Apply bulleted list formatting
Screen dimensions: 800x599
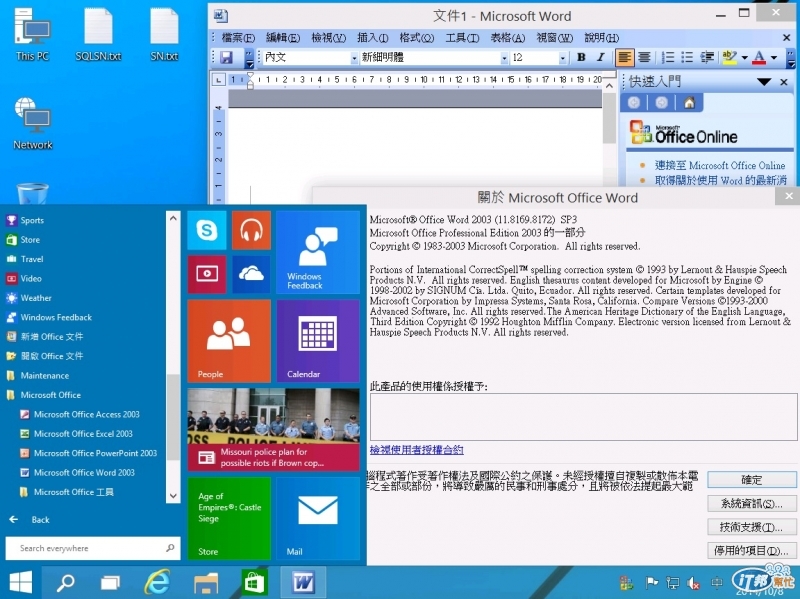pyautogui.click(x=687, y=57)
